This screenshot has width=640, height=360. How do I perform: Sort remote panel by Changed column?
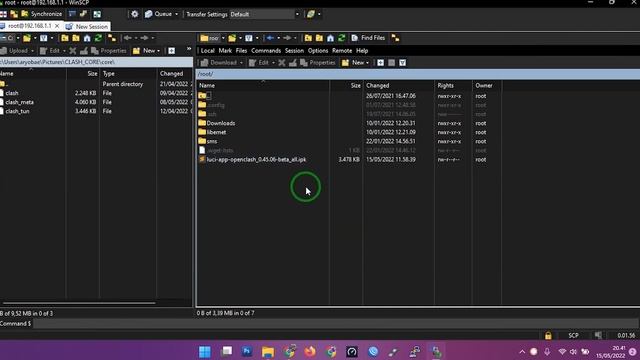coord(398,85)
